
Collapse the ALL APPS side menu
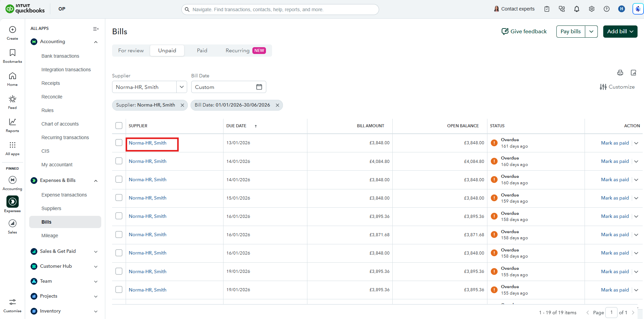[96, 29]
